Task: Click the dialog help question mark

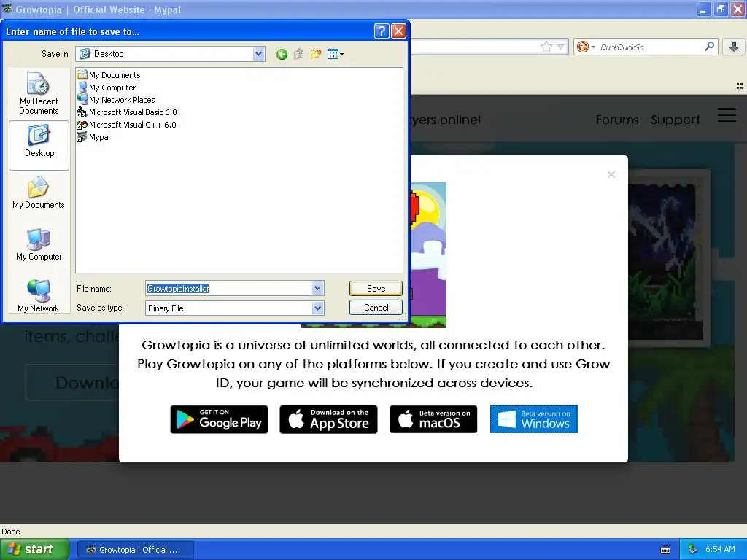Action: click(x=382, y=31)
